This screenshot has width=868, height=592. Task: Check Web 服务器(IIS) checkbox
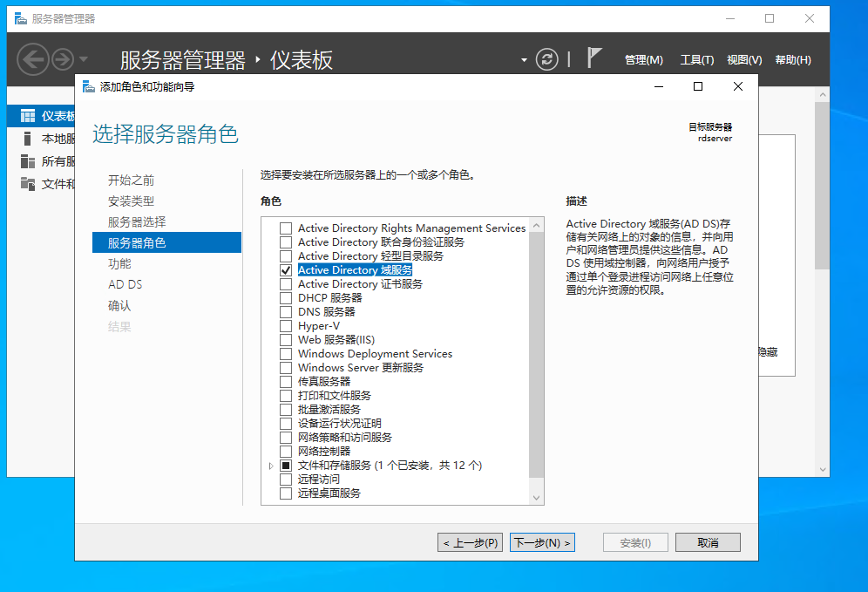pos(286,339)
